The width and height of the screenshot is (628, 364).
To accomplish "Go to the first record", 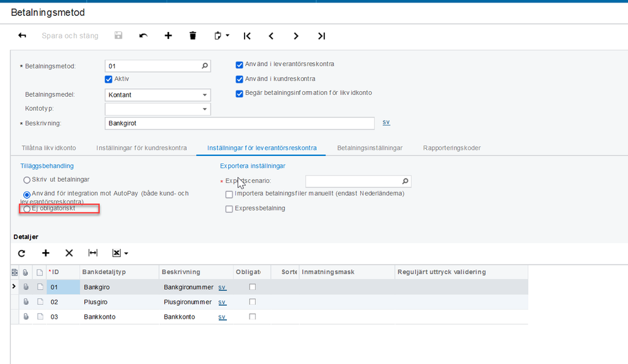I will (247, 36).
